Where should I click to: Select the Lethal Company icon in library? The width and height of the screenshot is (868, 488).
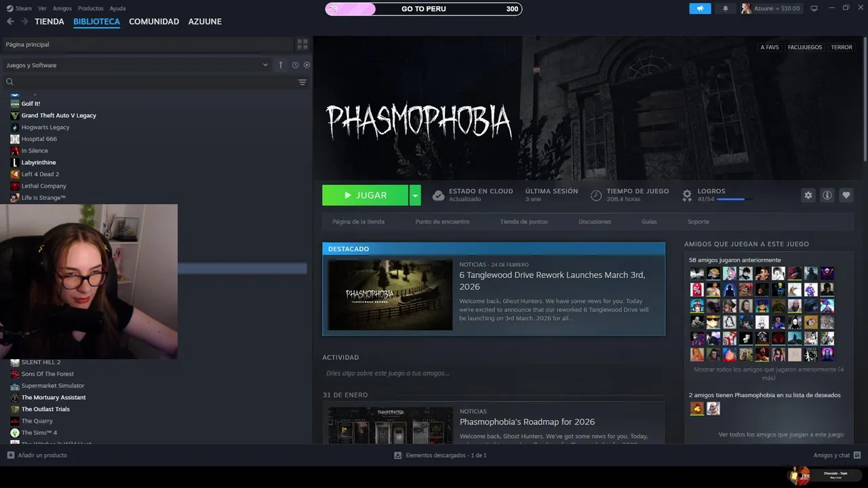coord(15,186)
